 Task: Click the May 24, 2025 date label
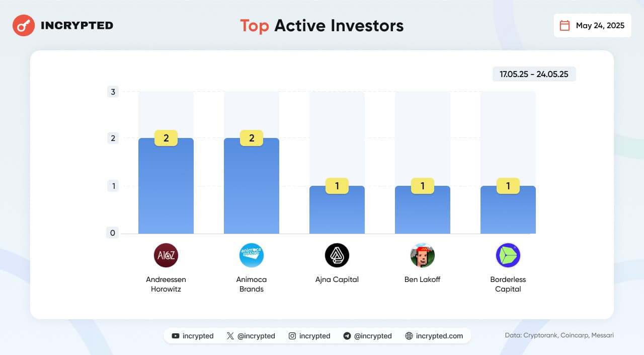[600, 25]
